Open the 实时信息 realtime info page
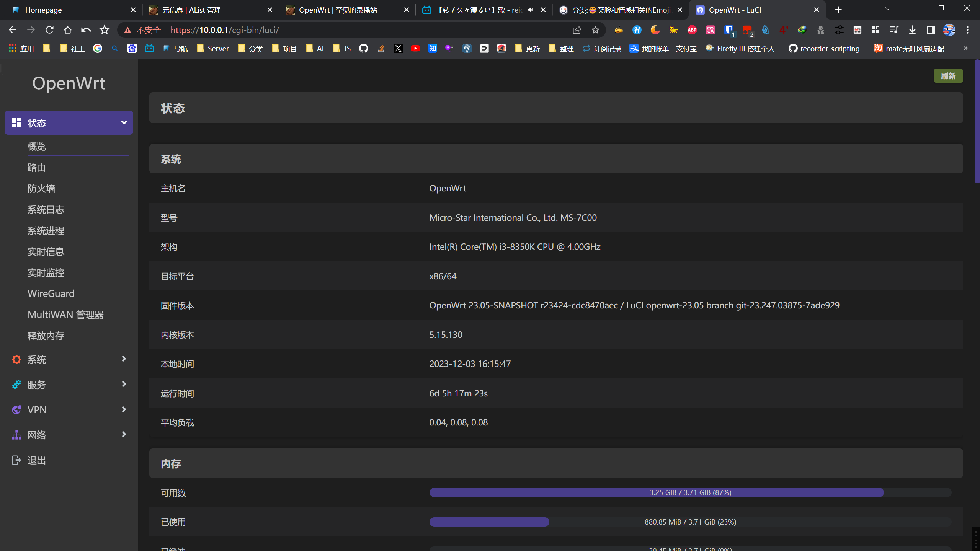This screenshot has width=980, height=551. (46, 251)
